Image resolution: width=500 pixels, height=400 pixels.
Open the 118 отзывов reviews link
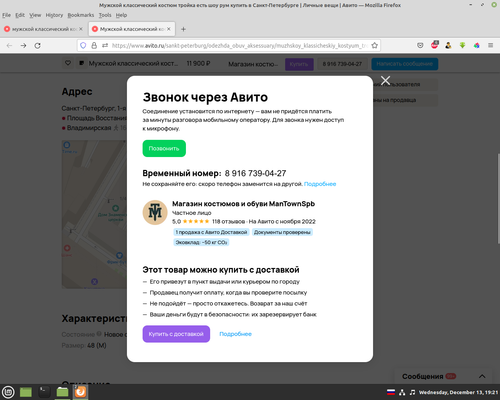228,221
